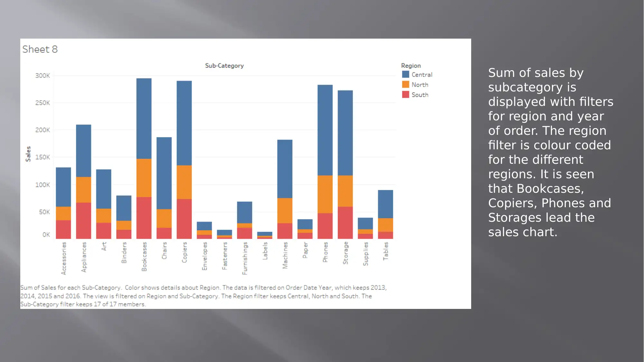
Task: Select the Central segment of Art bar
Action: pyautogui.click(x=104, y=189)
